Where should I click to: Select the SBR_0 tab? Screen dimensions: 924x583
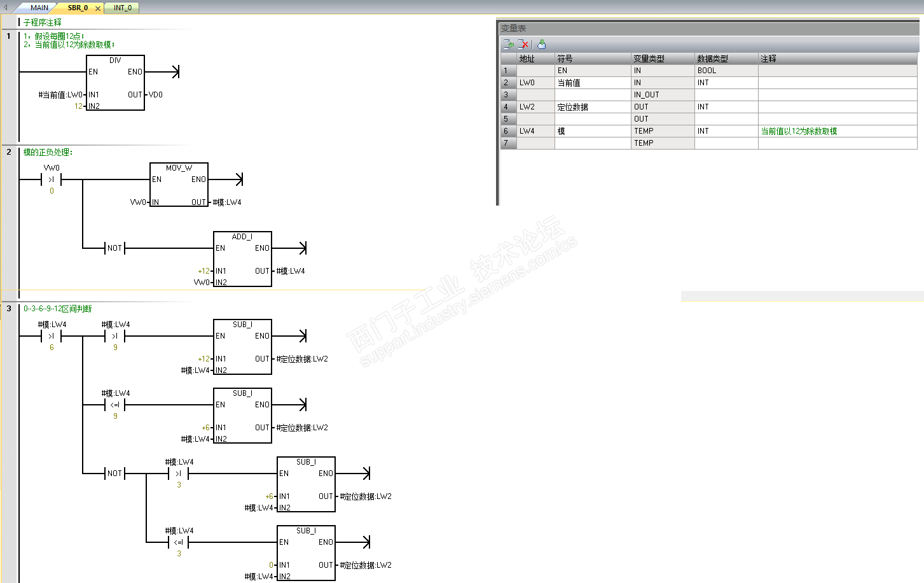click(x=78, y=8)
